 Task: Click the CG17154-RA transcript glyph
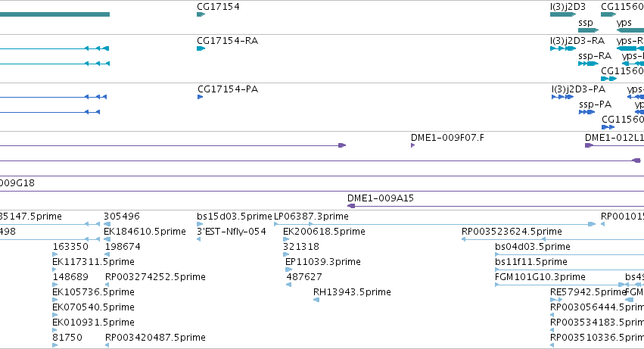point(201,48)
